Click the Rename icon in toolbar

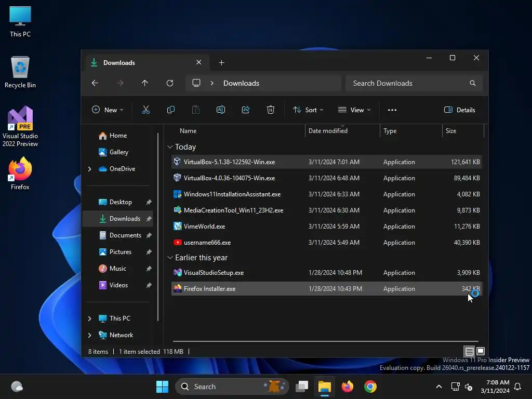pyautogui.click(x=220, y=110)
